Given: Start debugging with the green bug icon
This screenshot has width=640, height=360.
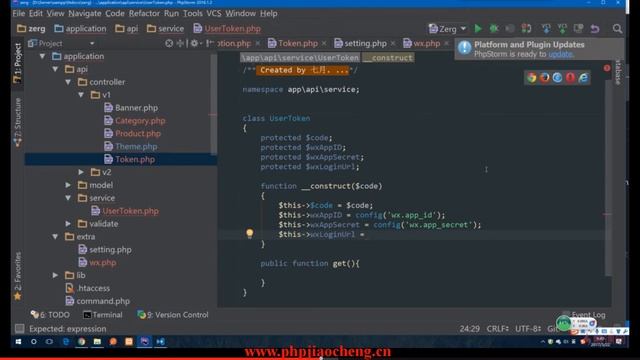Looking at the screenshot, I should tap(494, 29).
